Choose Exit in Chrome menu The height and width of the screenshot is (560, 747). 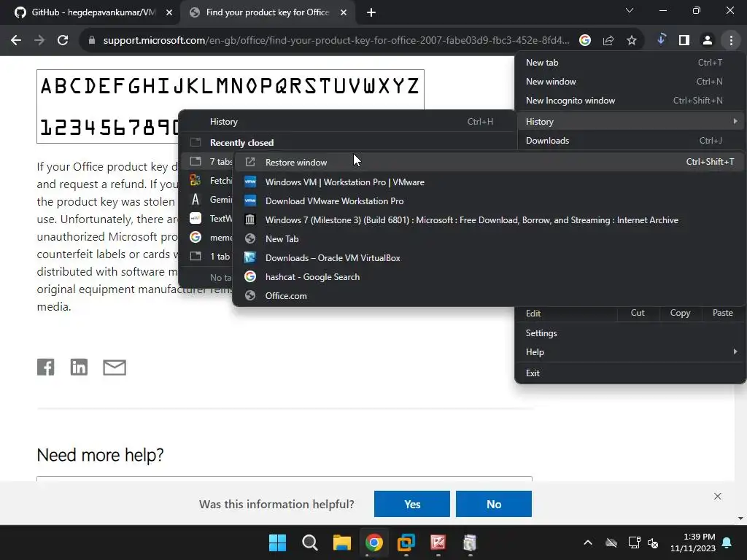pos(630,373)
